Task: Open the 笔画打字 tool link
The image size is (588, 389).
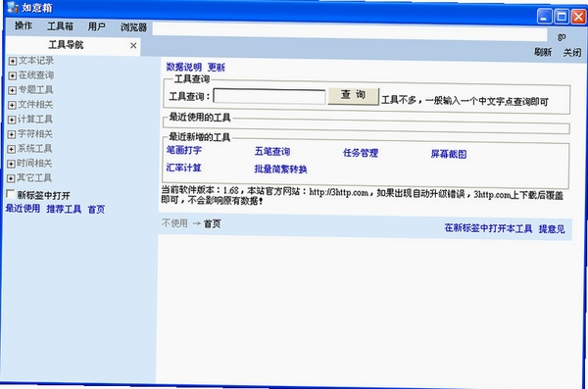Action: [x=184, y=150]
